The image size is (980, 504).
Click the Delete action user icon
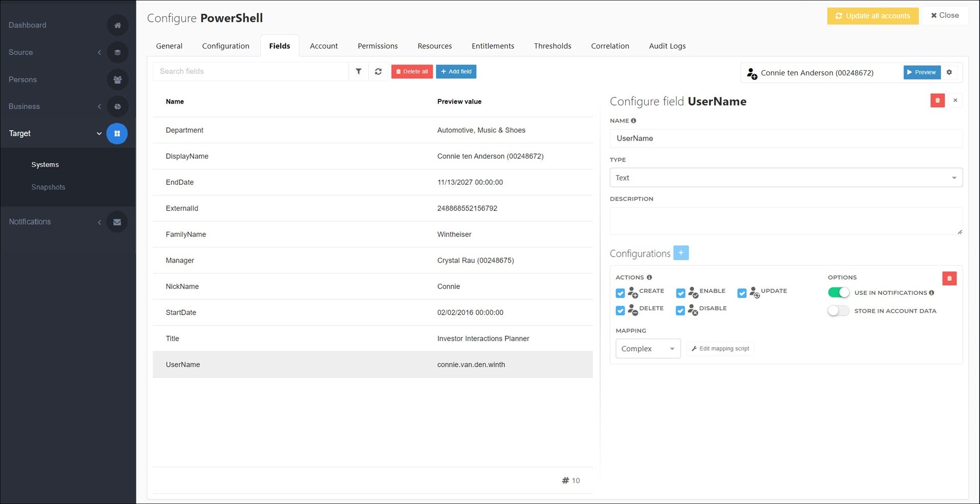point(633,310)
